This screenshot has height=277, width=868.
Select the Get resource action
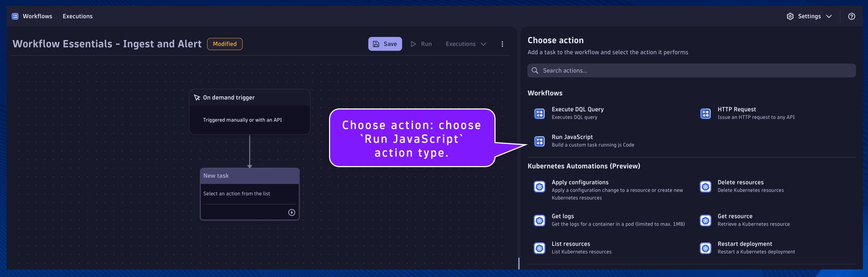coord(754,220)
